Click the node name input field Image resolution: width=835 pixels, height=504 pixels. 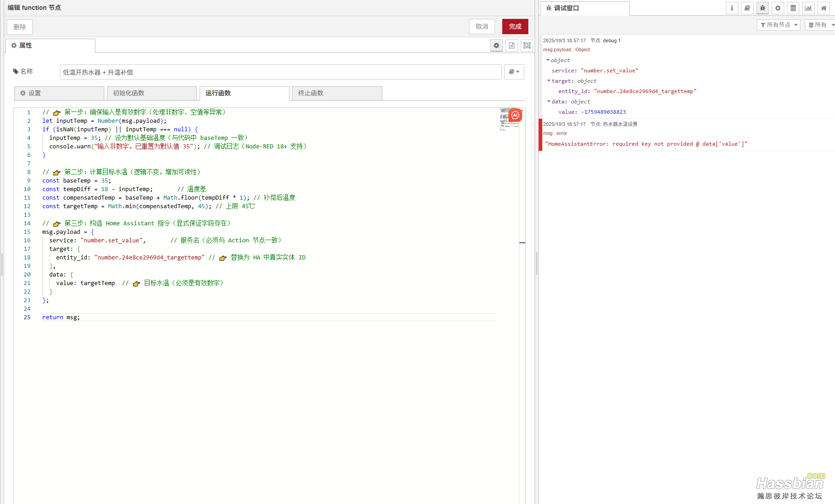280,72
